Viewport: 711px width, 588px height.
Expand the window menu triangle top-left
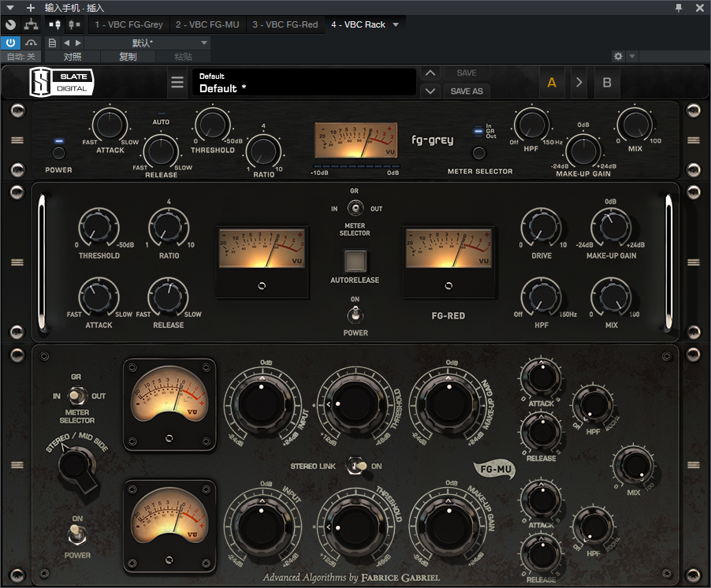coord(10,8)
